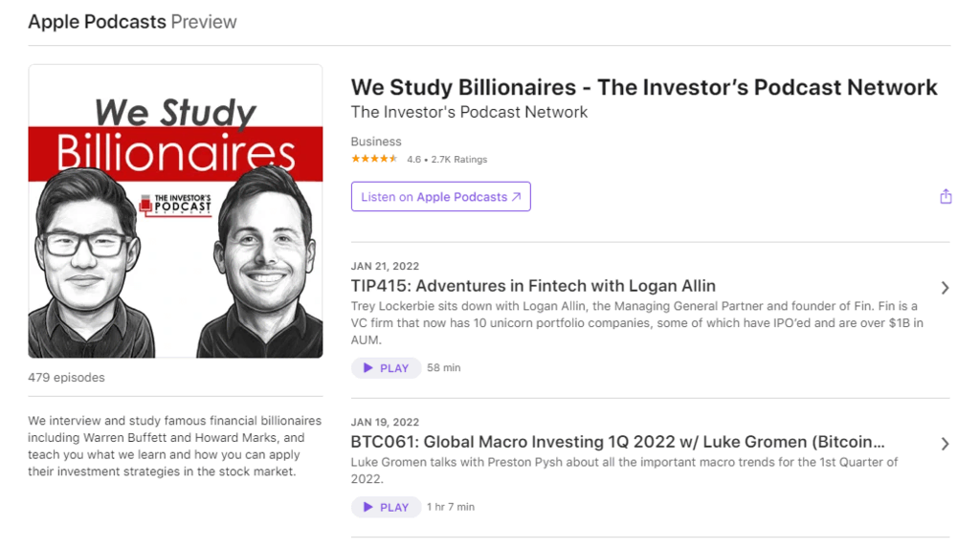The height and width of the screenshot is (548, 980).
Task: Click the orange star rating icons
Action: click(374, 160)
